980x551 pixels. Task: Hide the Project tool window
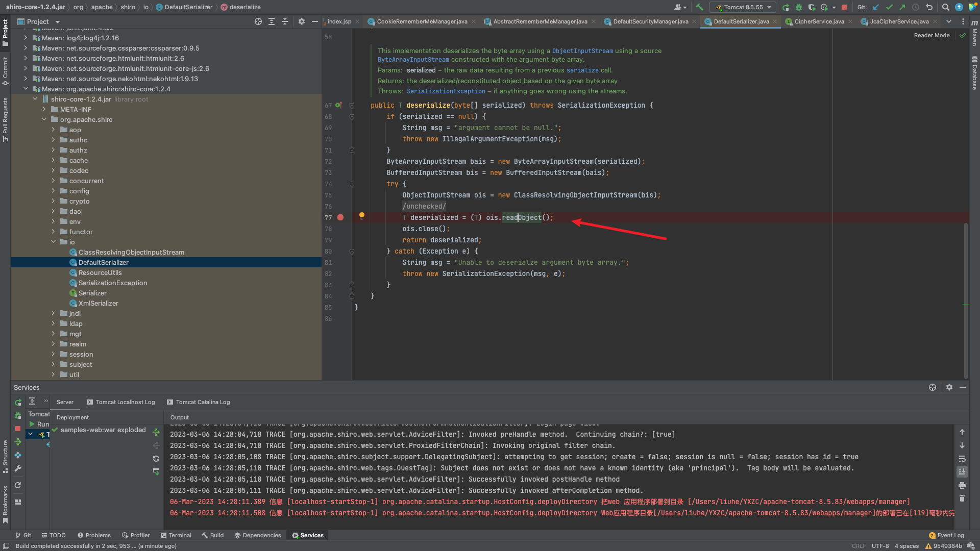315,21
